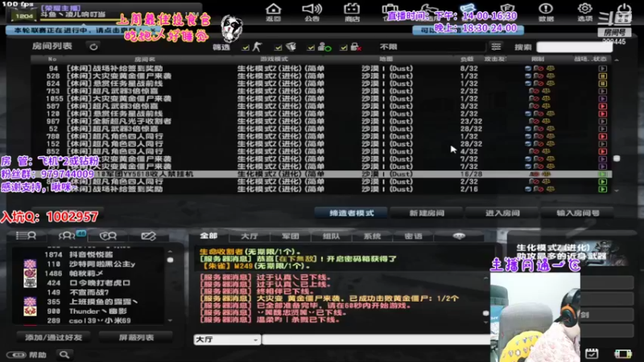This screenshot has height=362, width=644.
Task: Click the red play status icon of room 788
Action: pos(602,136)
